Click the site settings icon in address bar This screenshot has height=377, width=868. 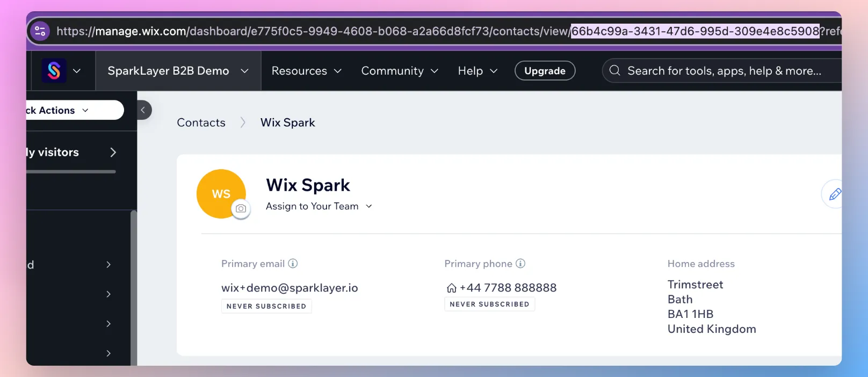click(x=40, y=31)
